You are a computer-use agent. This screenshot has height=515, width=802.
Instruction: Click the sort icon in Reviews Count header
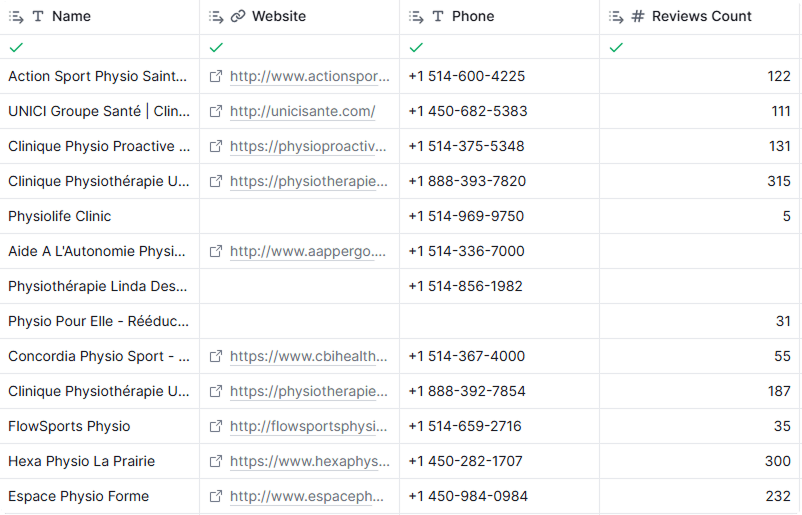[616, 17]
